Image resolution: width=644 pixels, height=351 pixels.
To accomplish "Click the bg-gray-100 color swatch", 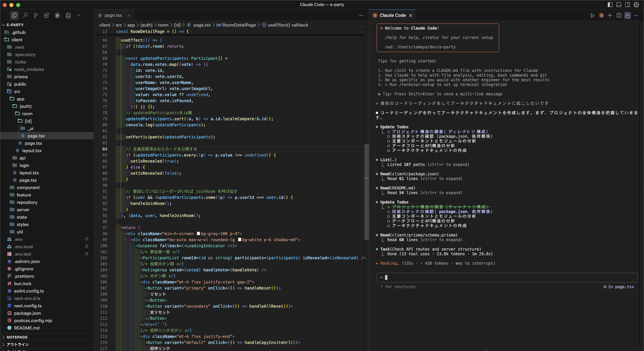I will (x=198, y=234).
